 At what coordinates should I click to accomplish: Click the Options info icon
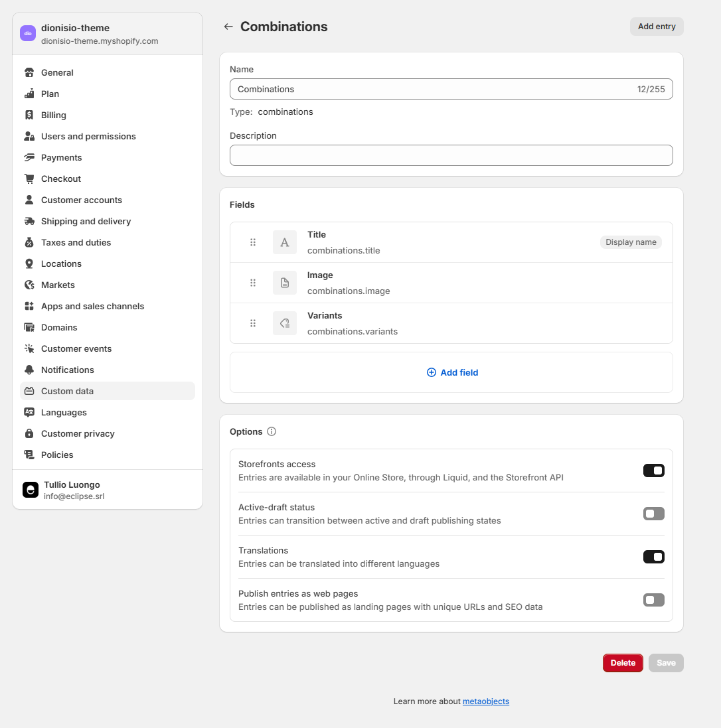pos(272,431)
